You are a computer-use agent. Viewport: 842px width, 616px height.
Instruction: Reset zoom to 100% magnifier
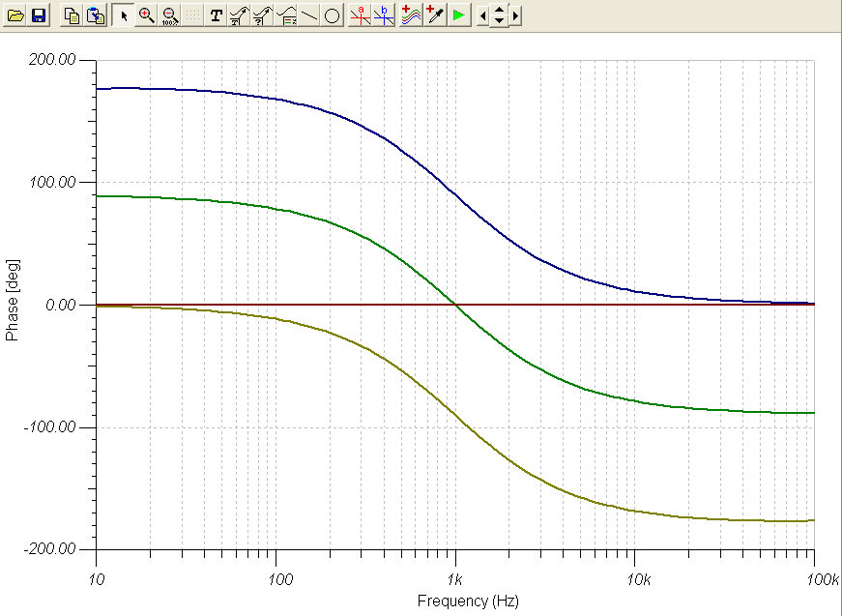click(170, 15)
